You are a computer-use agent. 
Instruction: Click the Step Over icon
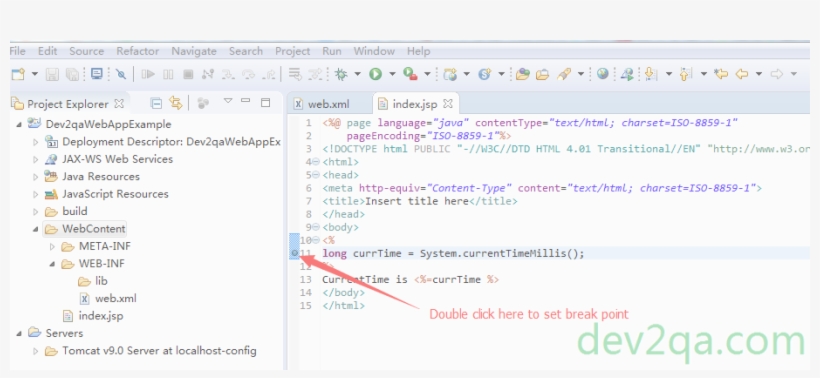[x=248, y=74]
